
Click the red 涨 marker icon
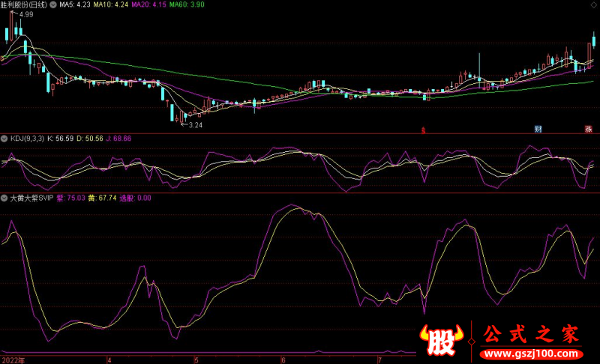[x=588, y=129]
